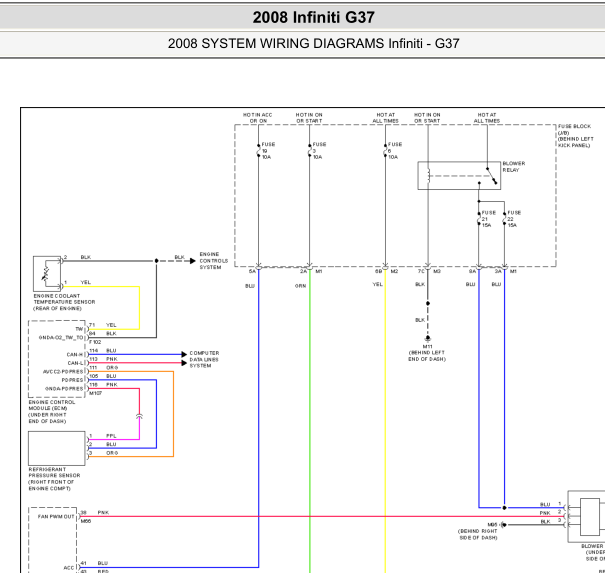Click the "BLOWER RELAY" label
Viewport: 605px width, 573px height.
coord(514,167)
